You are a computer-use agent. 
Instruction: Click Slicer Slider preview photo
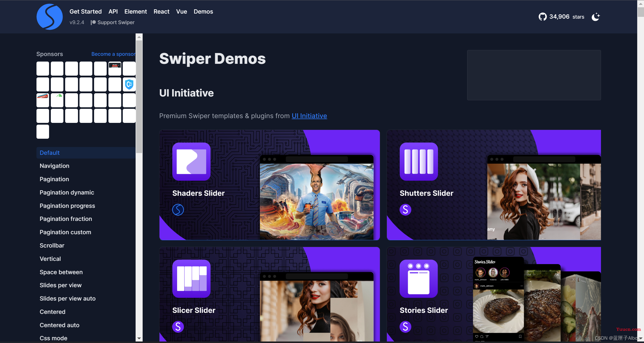pos(317,311)
